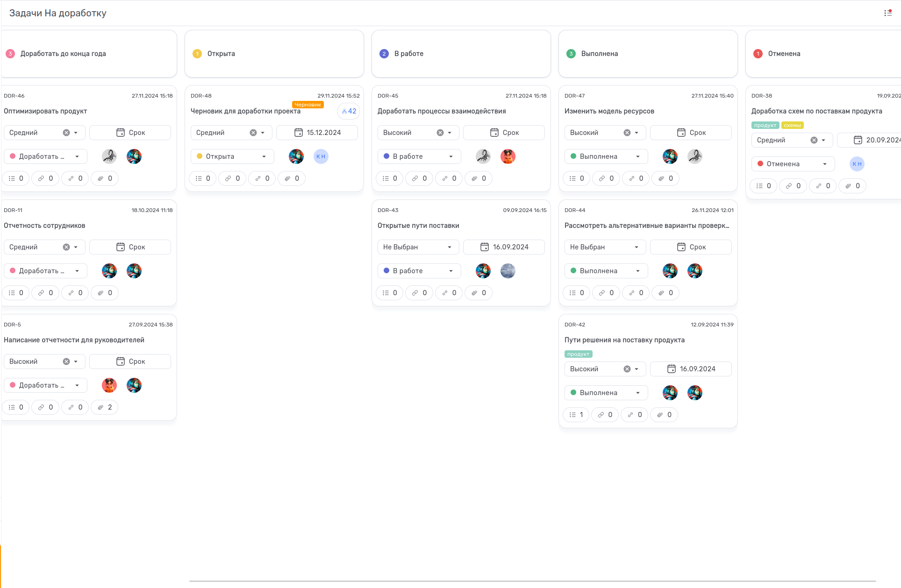Open the Выполнена status dropdown on DOR-44

[606, 271]
